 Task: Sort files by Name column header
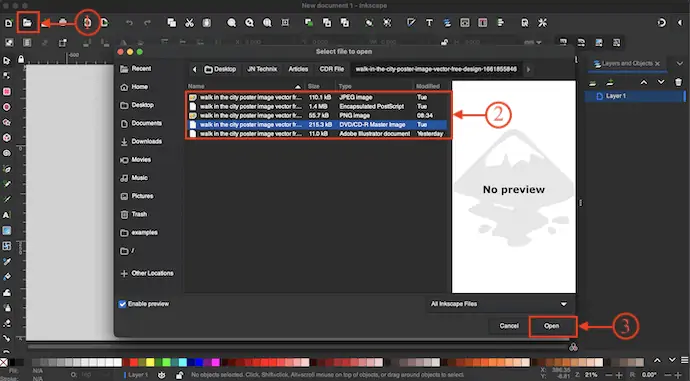[x=244, y=86]
